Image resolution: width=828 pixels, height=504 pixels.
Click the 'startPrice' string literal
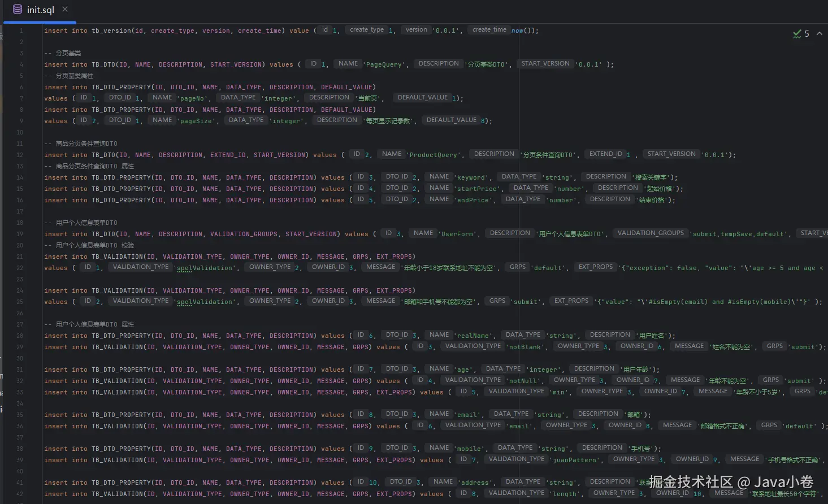477,189
